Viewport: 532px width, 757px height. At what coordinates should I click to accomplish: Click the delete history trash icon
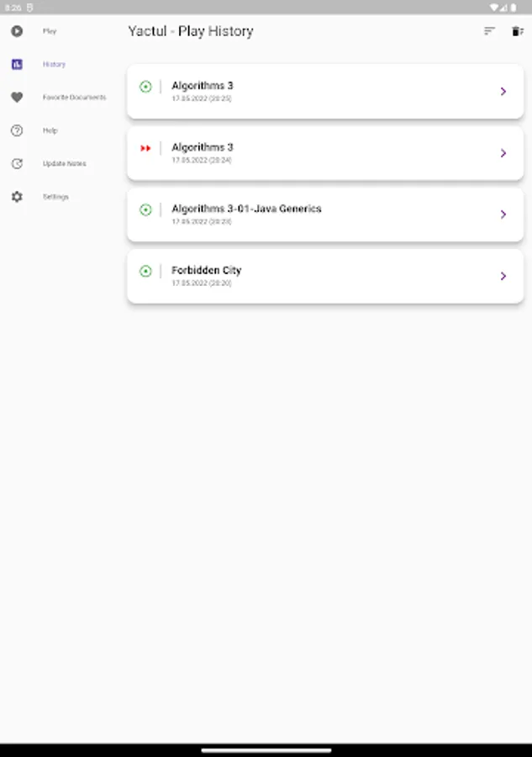pos(518,31)
